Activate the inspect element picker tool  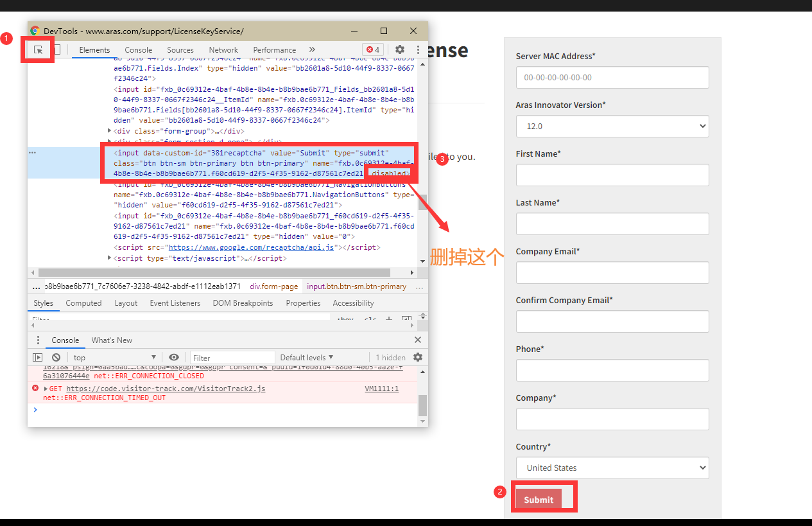(39, 50)
